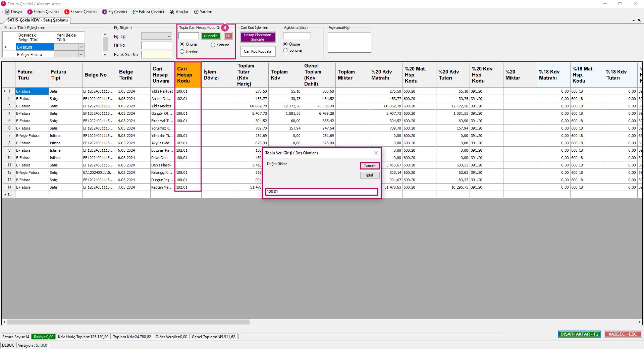The width and height of the screenshot is (644, 349).
Task: Click the DIŞARI AKTAR - F2 button
Action: pyautogui.click(x=579, y=334)
